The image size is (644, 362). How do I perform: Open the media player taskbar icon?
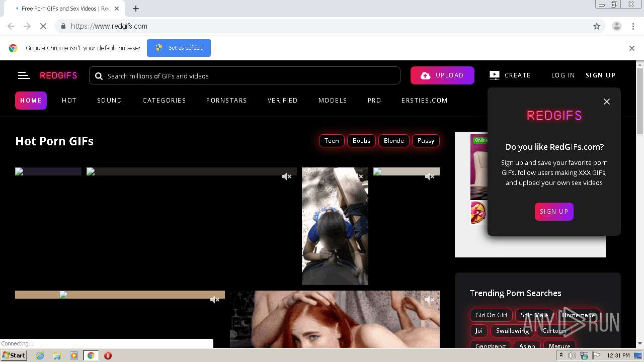(74, 355)
